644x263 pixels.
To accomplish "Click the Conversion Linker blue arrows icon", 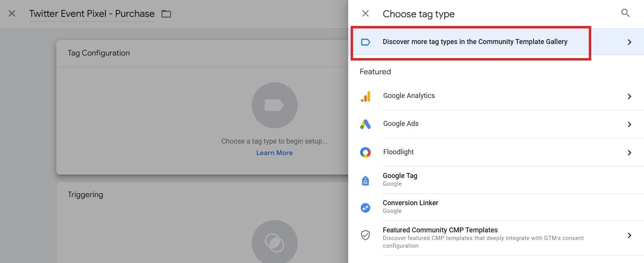I will point(365,207).
